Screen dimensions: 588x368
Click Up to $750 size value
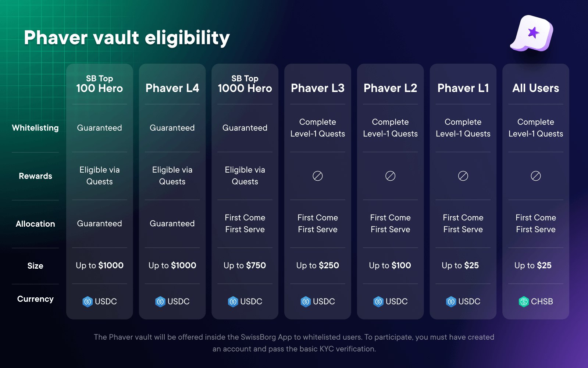point(245,265)
